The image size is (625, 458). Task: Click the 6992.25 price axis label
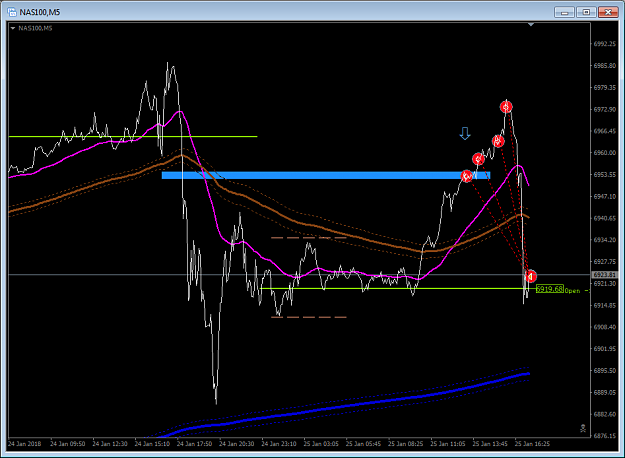click(x=604, y=44)
